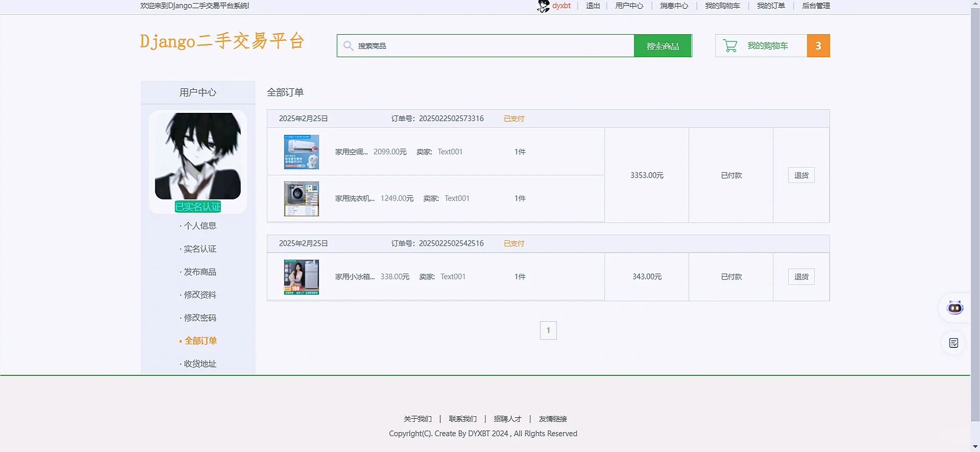Click the Django二手交易平台 logo
The width and height of the screenshot is (980, 452).
[222, 41]
